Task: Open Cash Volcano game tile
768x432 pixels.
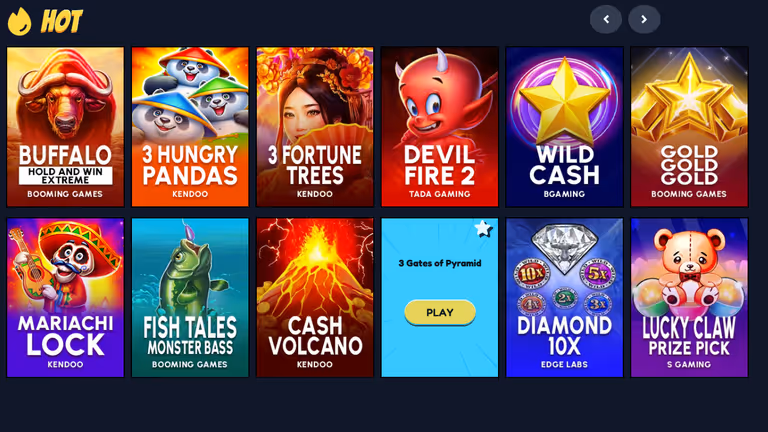Action: (x=315, y=298)
